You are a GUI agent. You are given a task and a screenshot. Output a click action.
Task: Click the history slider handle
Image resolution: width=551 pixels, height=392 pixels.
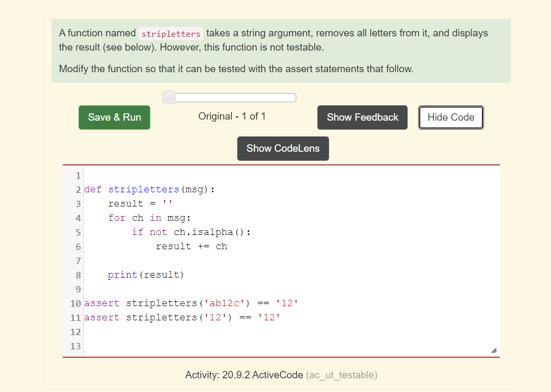coord(168,97)
